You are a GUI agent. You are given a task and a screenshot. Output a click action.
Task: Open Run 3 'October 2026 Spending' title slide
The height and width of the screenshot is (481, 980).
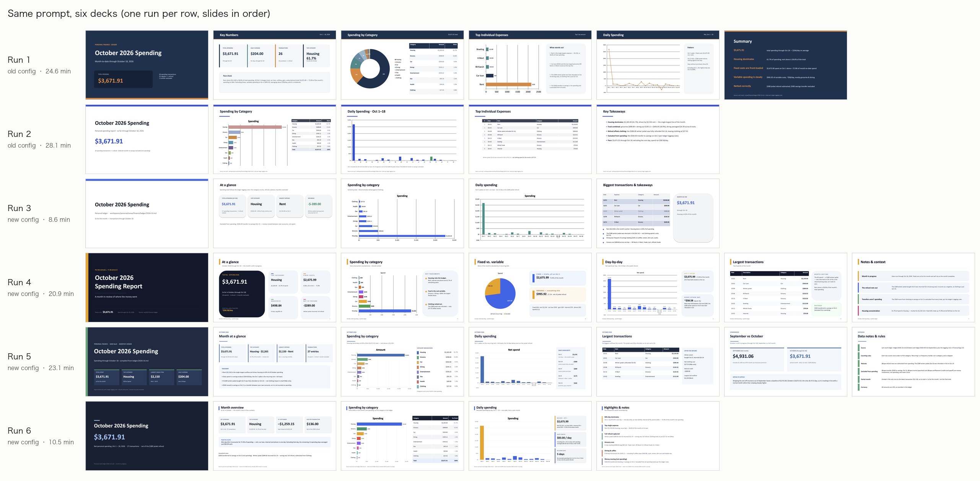(147, 213)
